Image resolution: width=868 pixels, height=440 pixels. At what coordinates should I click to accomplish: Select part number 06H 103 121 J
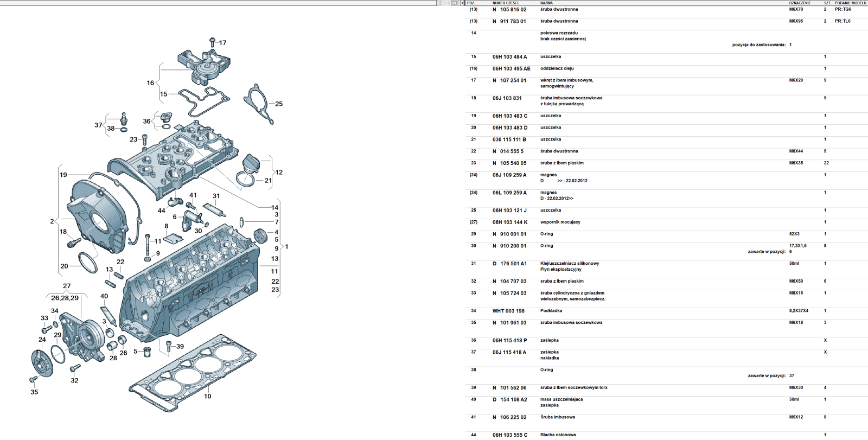coord(509,211)
